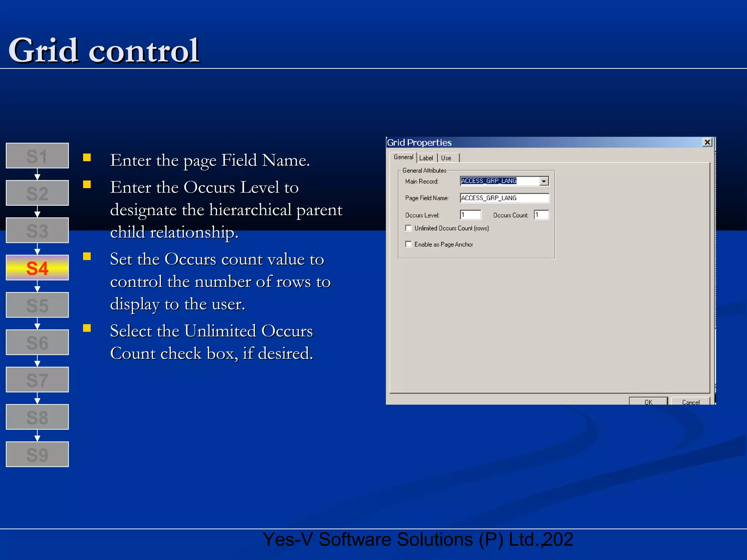Image resolution: width=747 pixels, height=560 pixels.
Task: Click the Occurs Count input box
Action: [541, 215]
